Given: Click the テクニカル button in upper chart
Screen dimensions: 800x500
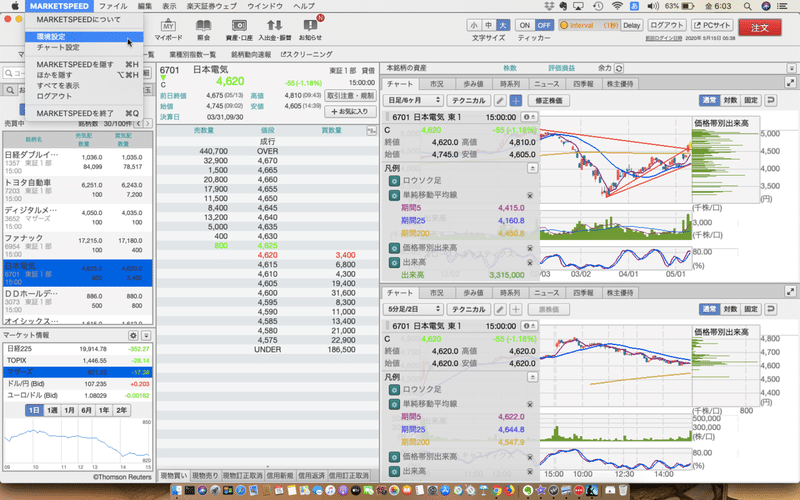Looking at the screenshot, I should coord(468,101).
